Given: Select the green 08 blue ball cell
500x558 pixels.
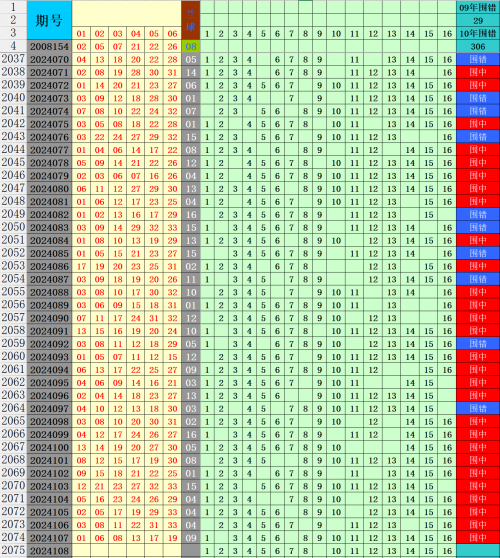Looking at the screenshot, I should [x=191, y=46].
